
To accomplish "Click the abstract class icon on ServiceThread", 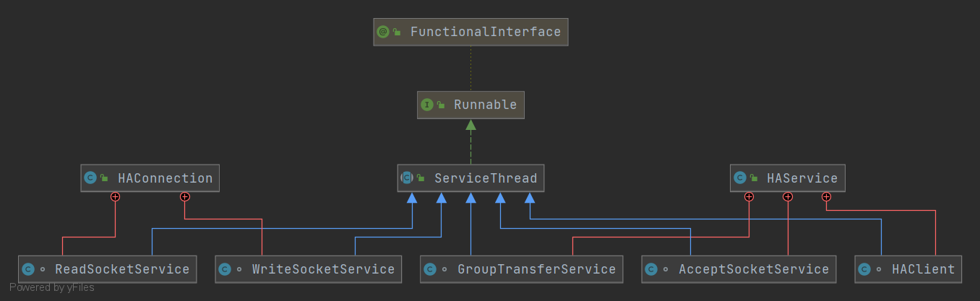I will point(407,178).
